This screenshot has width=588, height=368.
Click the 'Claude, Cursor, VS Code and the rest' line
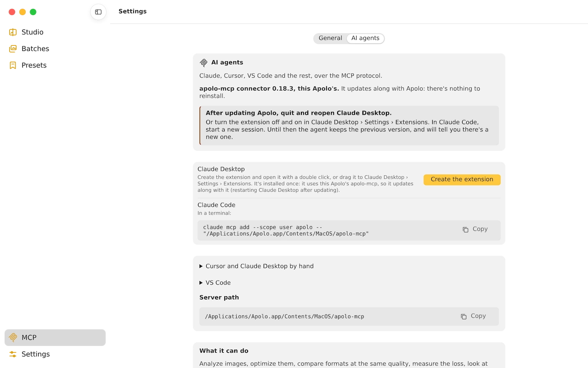click(291, 76)
